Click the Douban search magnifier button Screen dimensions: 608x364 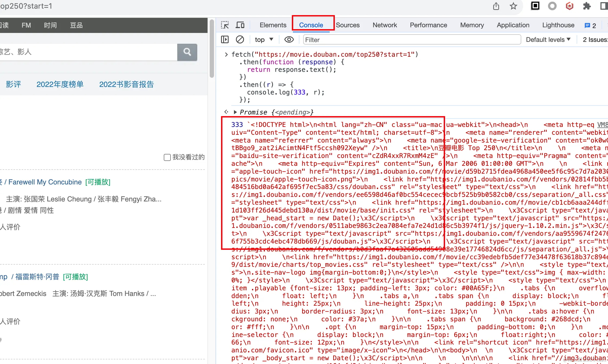tap(187, 52)
